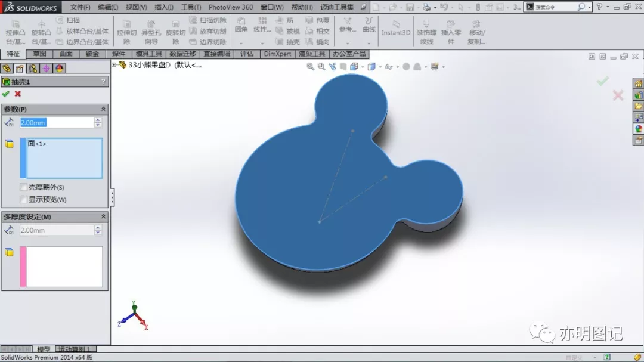Collapse the left panel splitter handle
644x362 pixels.
click(x=112, y=197)
